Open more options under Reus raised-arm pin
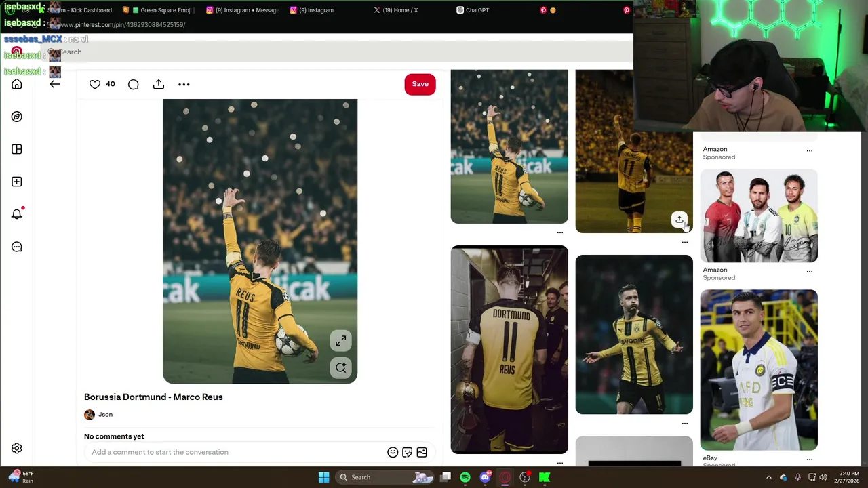This screenshot has height=488, width=868. coord(685,242)
